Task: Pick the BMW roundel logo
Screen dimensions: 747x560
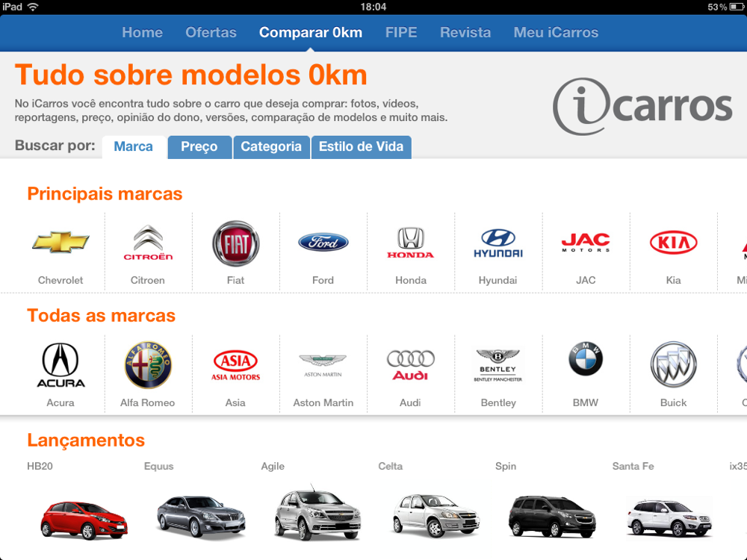Action: [x=586, y=359]
